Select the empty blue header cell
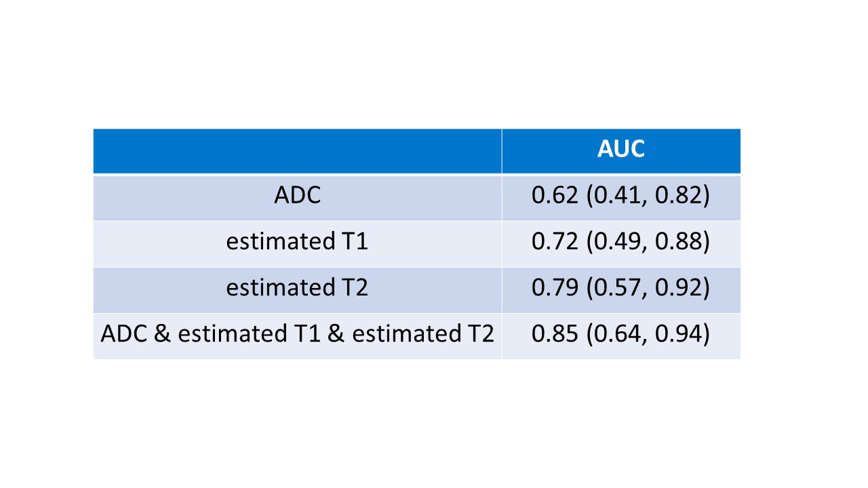 tap(297, 150)
